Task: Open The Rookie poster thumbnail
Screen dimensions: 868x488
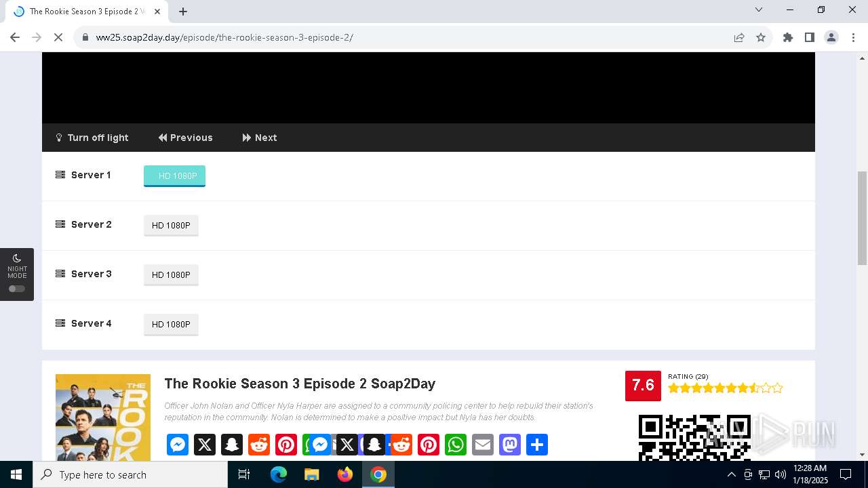Action: pyautogui.click(x=103, y=418)
